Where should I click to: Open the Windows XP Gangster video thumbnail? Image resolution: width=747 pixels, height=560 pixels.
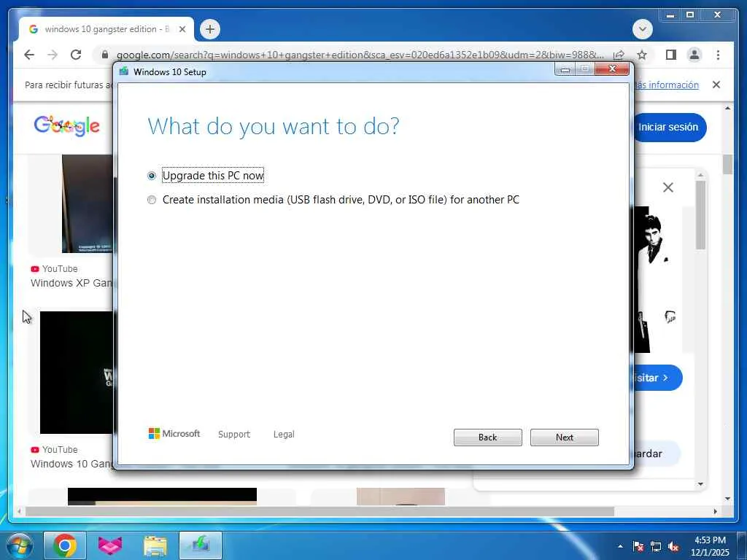88,204
